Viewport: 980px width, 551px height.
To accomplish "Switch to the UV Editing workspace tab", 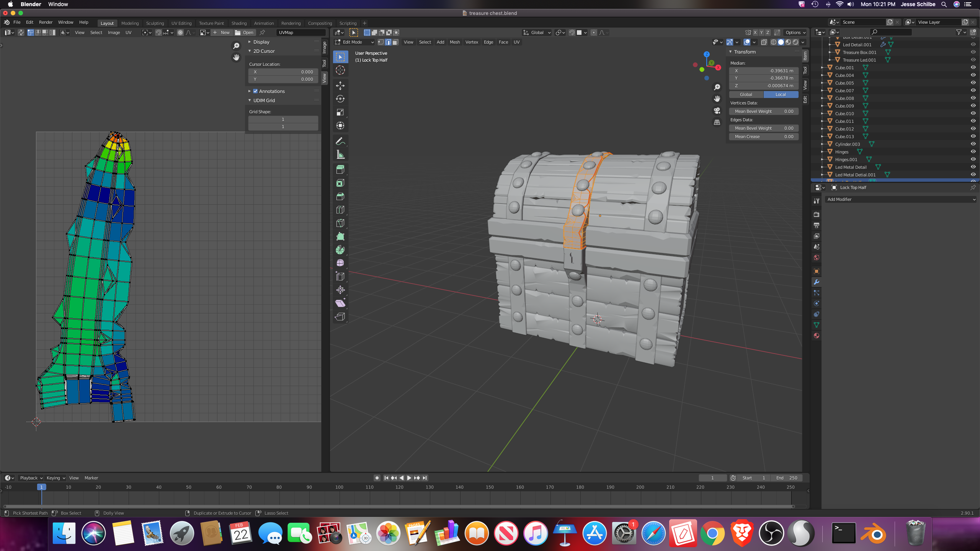I will point(181,23).
